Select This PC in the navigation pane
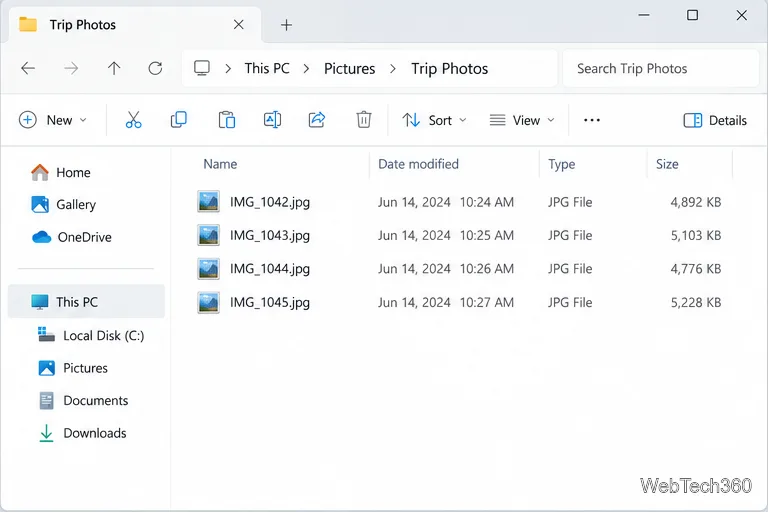This screenshot has height=512, width=768. click(x=86, y=301)
